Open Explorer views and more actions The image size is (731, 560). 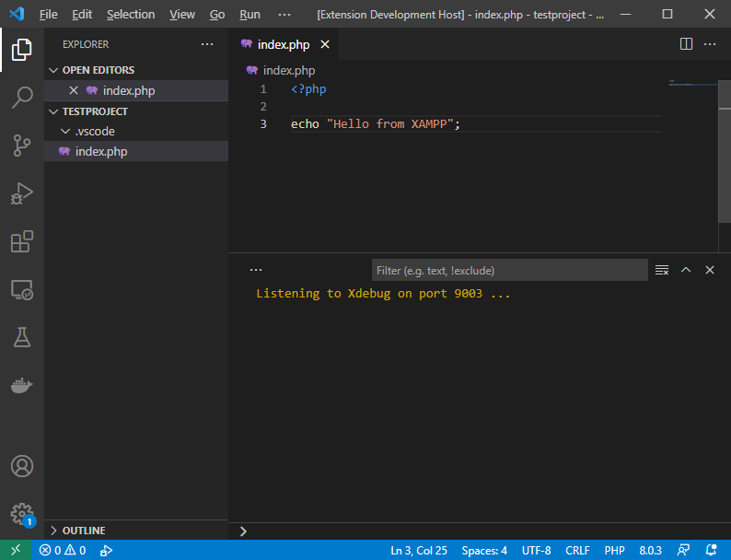[x=207, y=44]
